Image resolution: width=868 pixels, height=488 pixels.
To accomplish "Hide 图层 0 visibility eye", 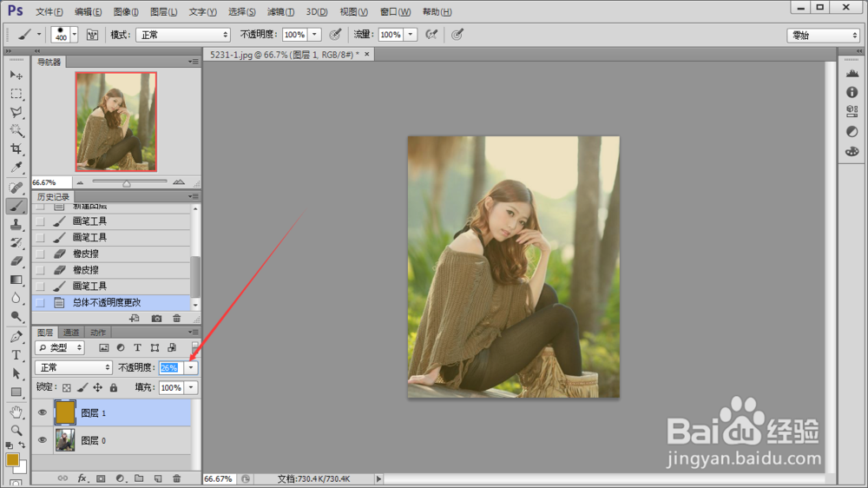I will [x=42, y=440].
